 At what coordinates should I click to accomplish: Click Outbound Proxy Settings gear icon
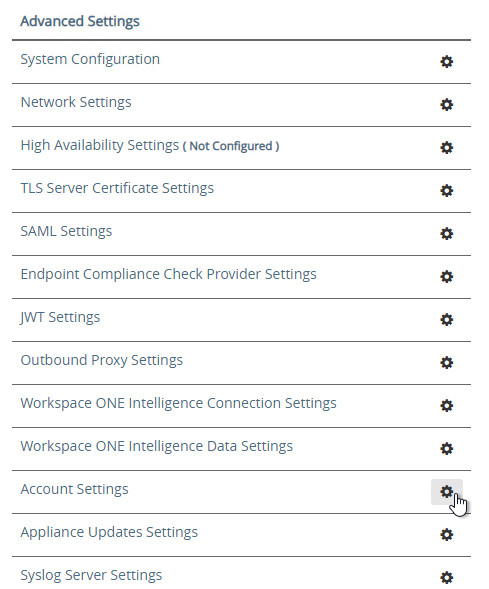point(447,362)
